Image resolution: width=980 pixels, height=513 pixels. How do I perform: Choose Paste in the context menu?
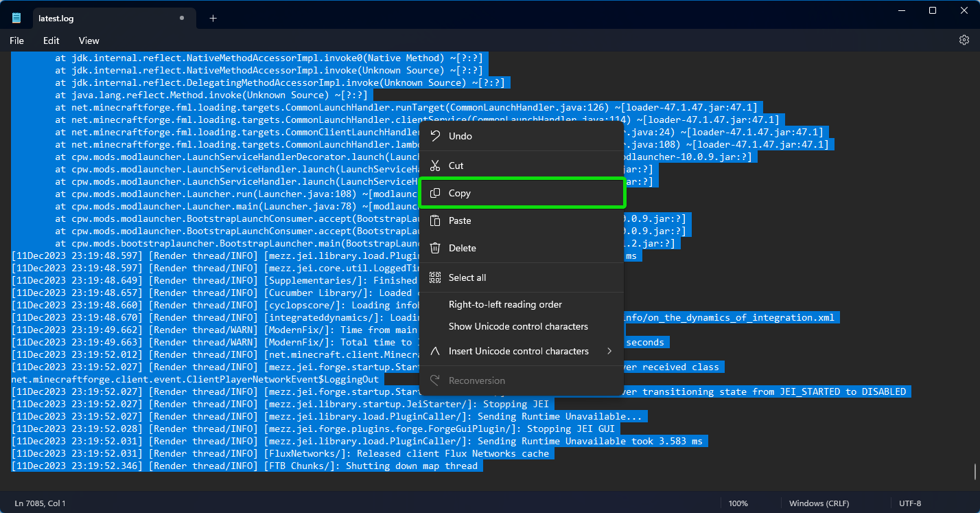522,220
